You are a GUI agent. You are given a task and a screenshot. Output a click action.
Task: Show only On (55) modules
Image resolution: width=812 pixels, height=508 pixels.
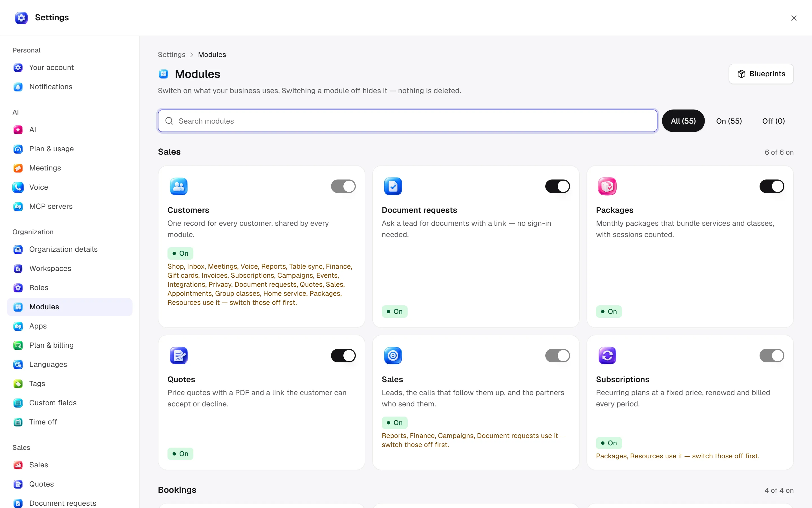coord(729,121)
